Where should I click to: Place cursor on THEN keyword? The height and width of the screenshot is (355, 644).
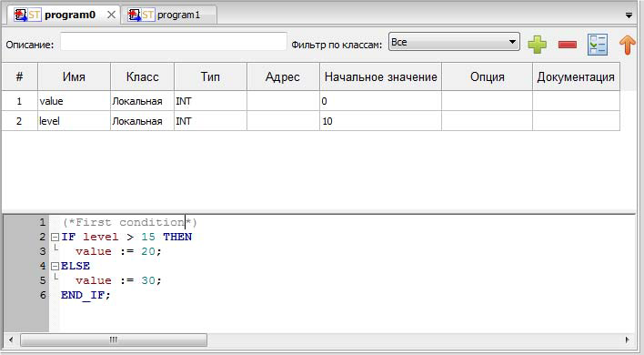pos(177,237)
